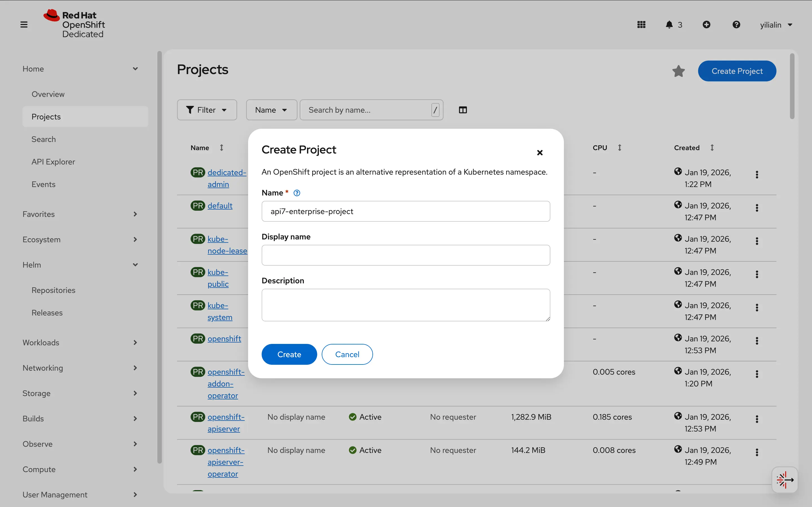
Task: Select Search in the sidebar
Action: 43,139
